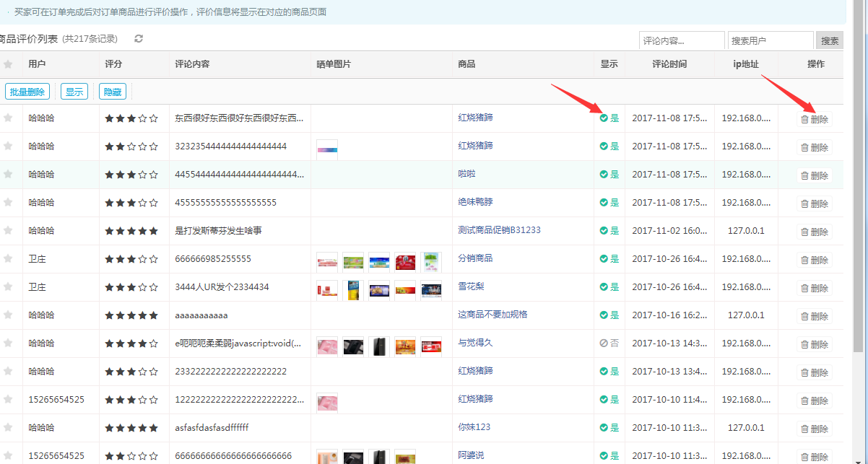Click the review content search field
868x464 pixels.
pos(681,41)
